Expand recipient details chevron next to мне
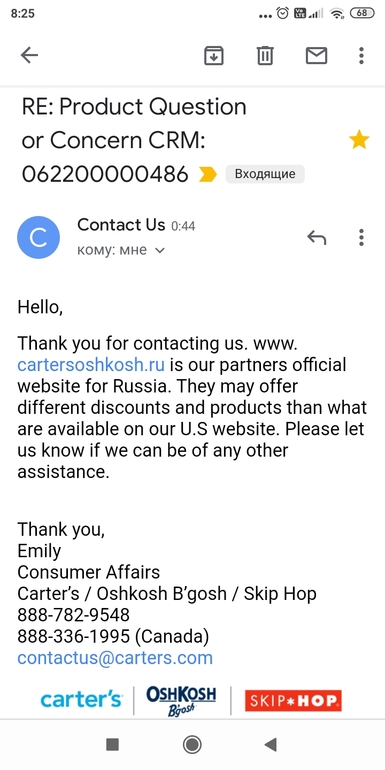The width and height of the screenshot is (385, 770). pyautogui.click(x=160, y=250)
